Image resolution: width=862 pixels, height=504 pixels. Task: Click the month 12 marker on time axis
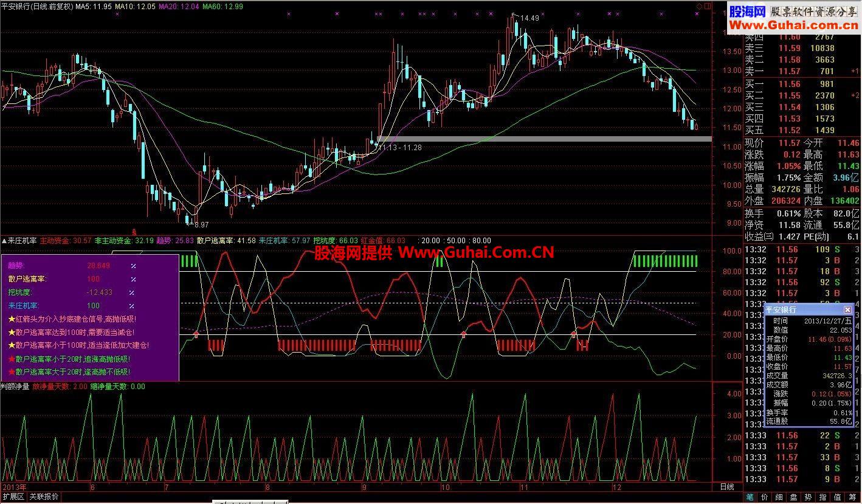(616, 487)
